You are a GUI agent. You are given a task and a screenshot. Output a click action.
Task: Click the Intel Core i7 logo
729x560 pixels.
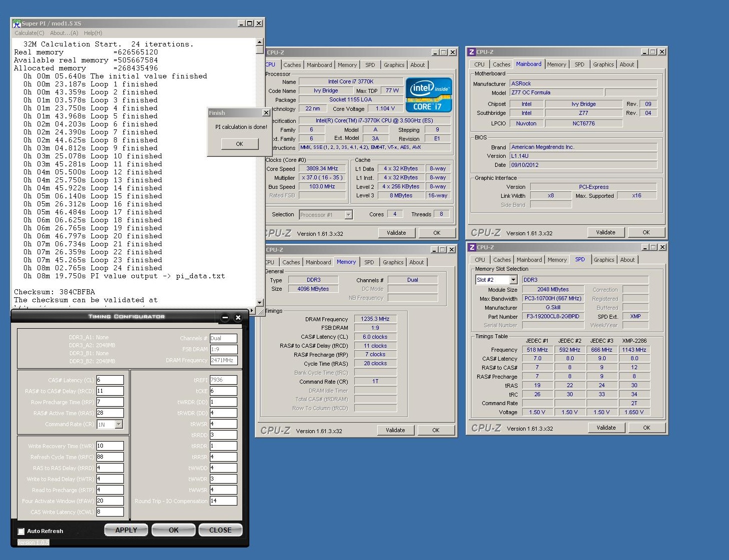[429, 94]
